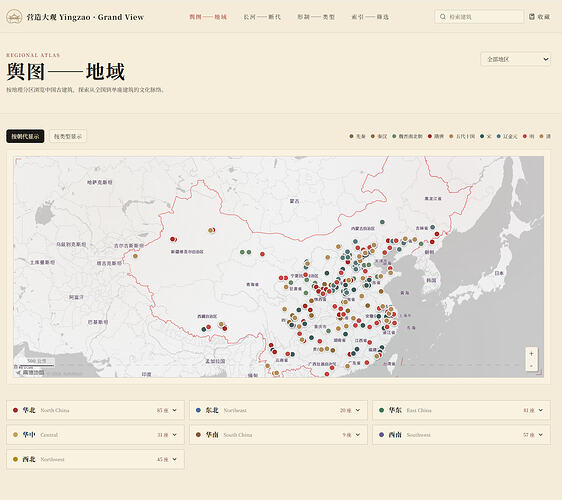Toggle the 隋唐 dynasty legend filter

click(x=435, y=136)
